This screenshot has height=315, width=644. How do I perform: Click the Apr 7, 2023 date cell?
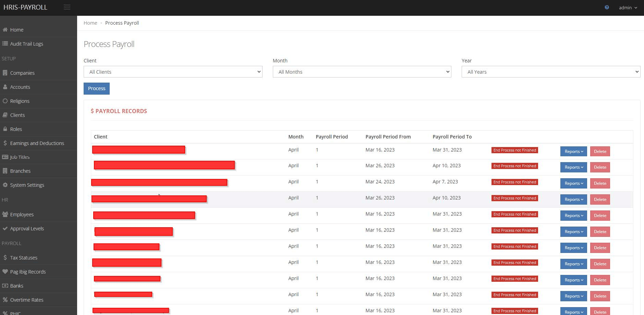[445, 182]
